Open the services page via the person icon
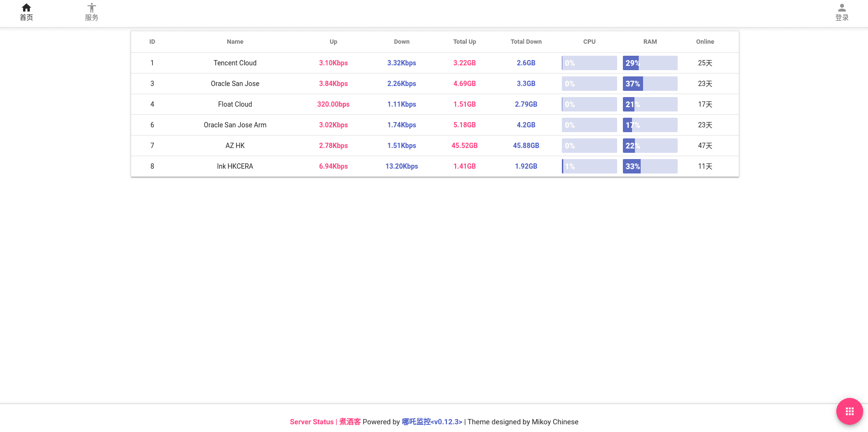The image size is (868, 432). (x=91, y=8)
